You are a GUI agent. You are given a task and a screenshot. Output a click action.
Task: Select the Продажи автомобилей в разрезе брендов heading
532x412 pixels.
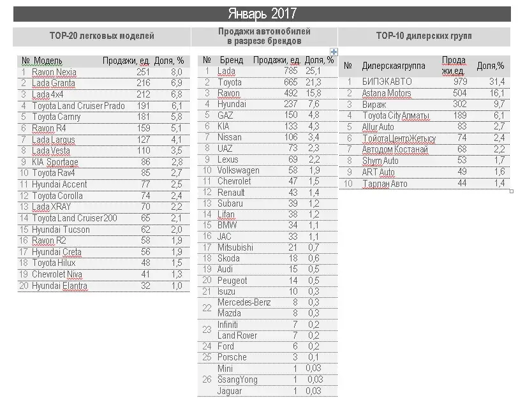tap(264, 36)
